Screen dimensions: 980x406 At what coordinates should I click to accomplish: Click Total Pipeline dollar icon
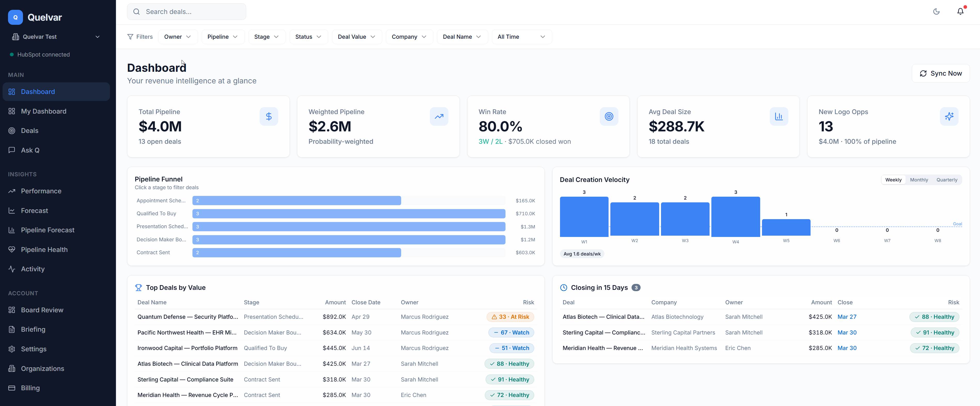point(269,116)
